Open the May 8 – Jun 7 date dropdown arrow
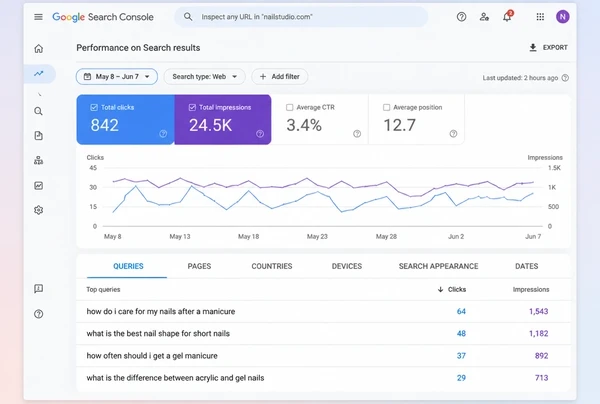 click(x=147, y=77)
